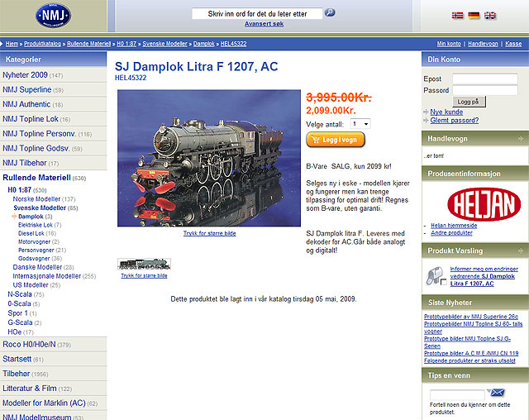Open the Heljan hjemmeside link
Image resolution: width=529 pixels, height=420 pixels.
[x=454, y=226]
